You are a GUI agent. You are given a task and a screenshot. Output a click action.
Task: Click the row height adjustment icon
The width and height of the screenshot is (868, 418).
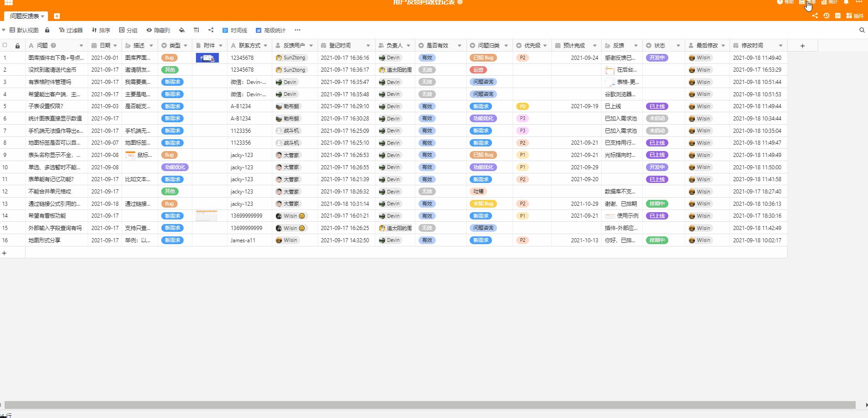coord(196,30)
